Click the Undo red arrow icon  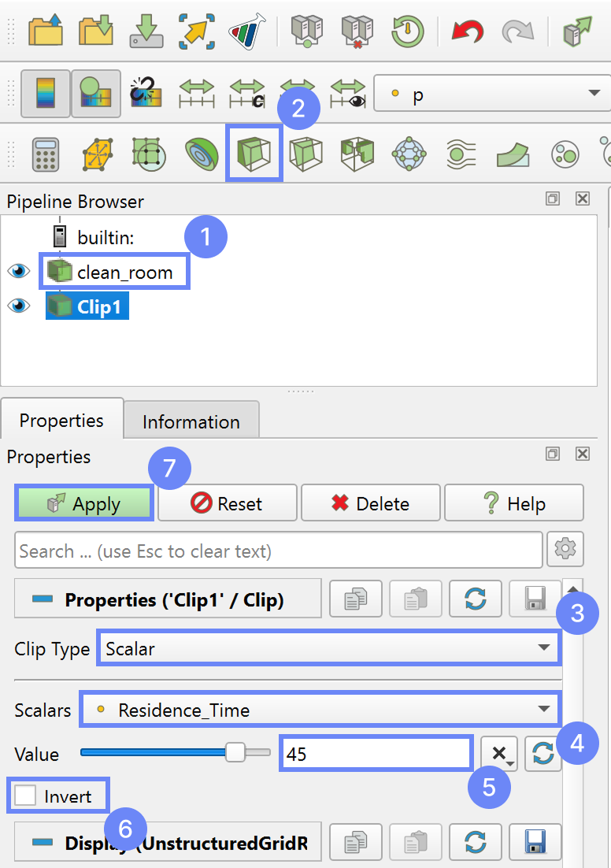pos(467,32)
